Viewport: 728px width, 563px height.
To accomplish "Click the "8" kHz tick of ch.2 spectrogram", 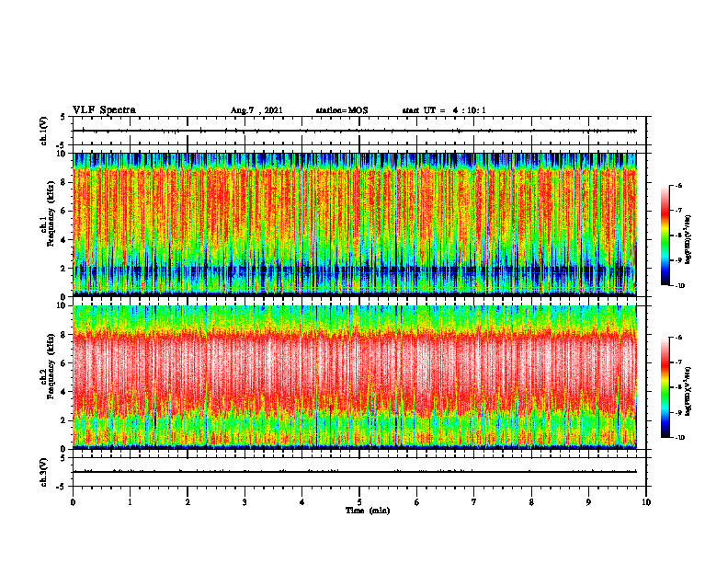I will 64,335.
